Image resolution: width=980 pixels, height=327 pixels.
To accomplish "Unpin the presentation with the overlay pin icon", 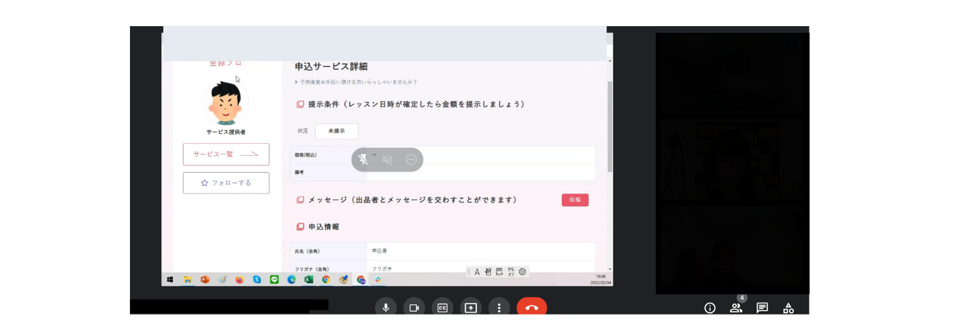I will [363, 160].
